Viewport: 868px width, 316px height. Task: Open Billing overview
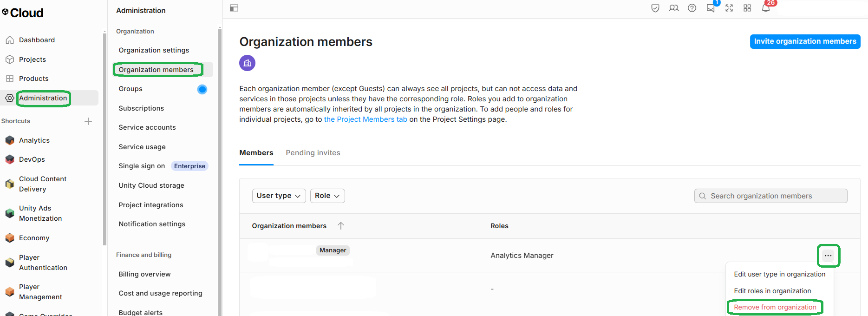144,274
